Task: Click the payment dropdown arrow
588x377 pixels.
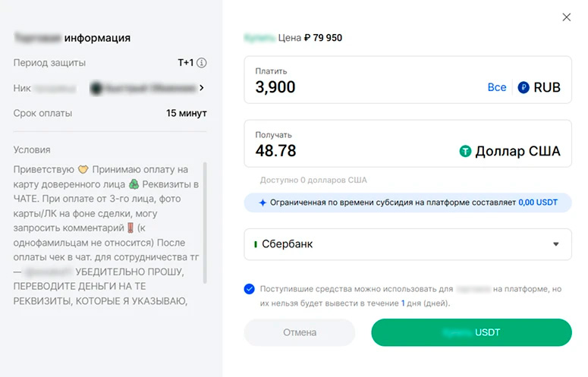Action: (x=556, y=244)
